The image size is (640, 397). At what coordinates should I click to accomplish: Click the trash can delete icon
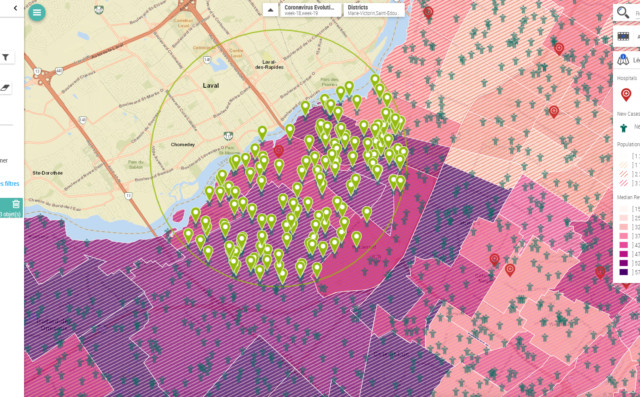(x=16, y=204)
